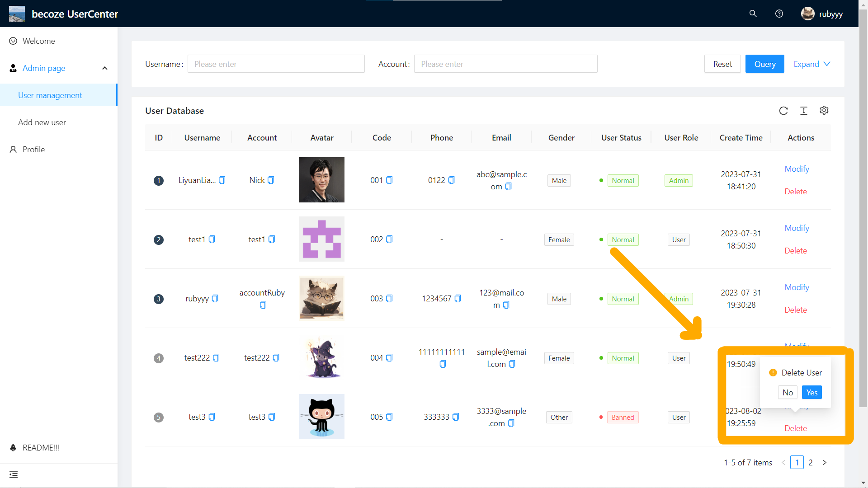868x488 pixels.
Task: Open the help question mark icon
Action: pos(779,14)
